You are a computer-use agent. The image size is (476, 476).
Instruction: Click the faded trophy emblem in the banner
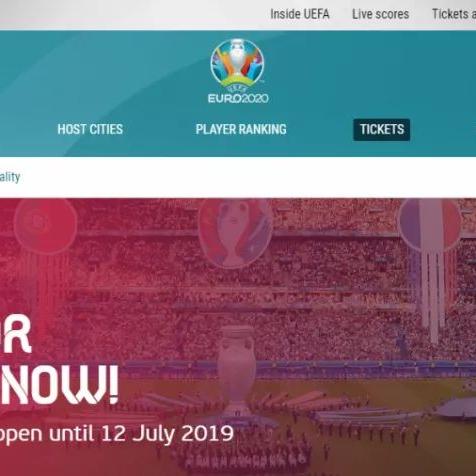(235, 233)
